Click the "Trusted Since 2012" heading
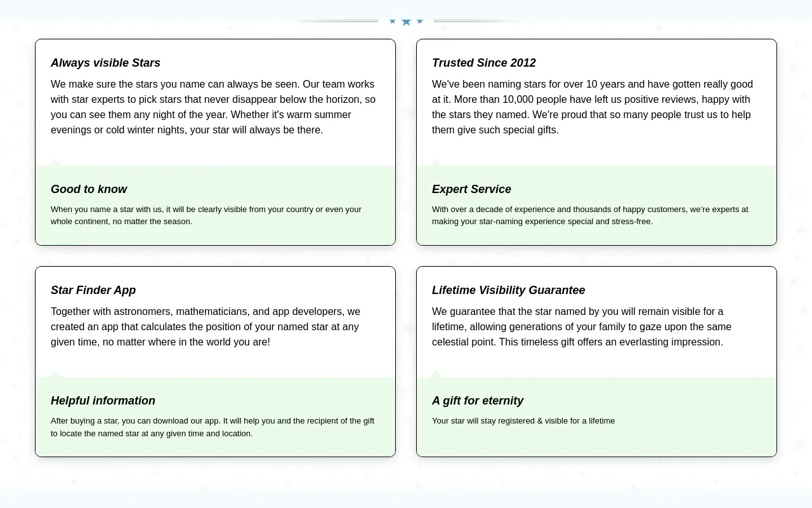This screenshot has height=508, width=812. click(483, 63)
